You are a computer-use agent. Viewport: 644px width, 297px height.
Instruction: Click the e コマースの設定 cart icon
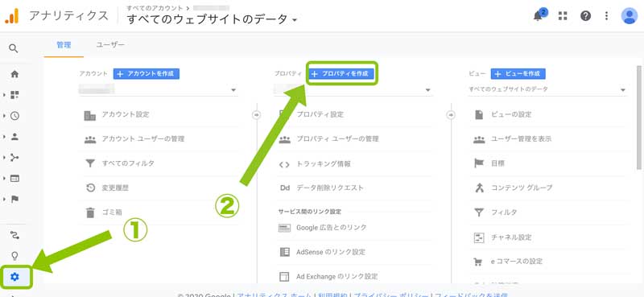click(478, 262)
